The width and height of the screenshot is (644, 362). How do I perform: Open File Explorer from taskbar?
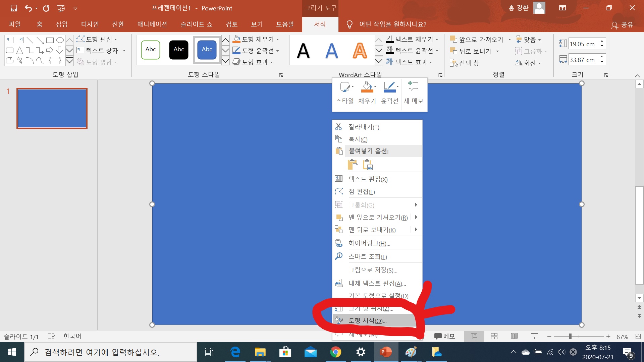[260, 352]
